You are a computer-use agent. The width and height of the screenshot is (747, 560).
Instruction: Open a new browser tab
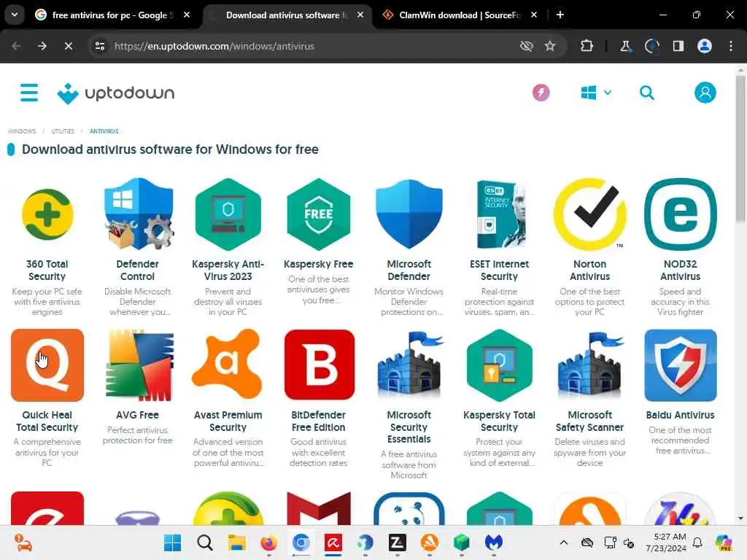coord(560,15)
